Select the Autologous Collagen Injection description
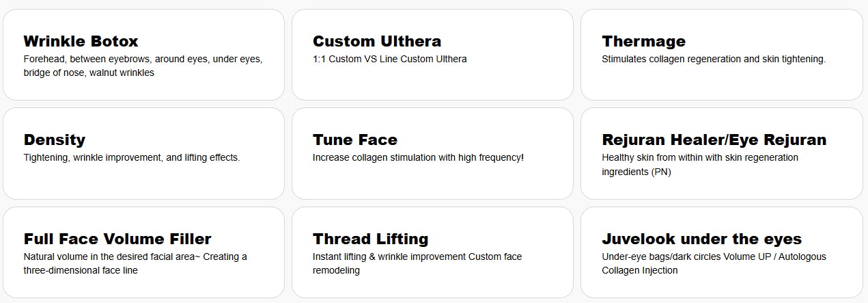 (713, 263)
